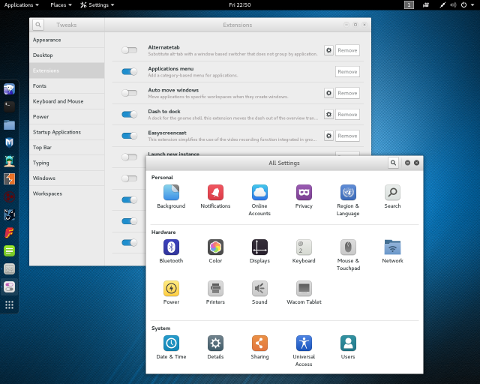Open Dash to dock extension settings gear
Viewport: 480px width, 384px height.
pos(329,114)
